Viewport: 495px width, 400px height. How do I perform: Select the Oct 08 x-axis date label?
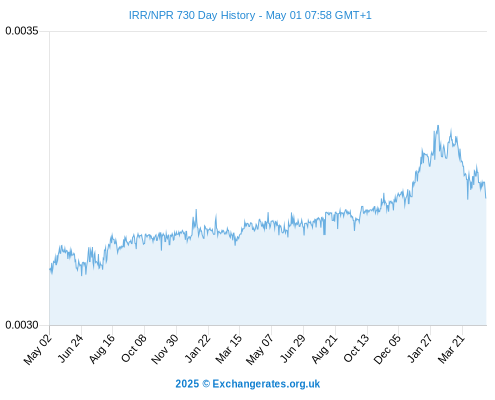[134, 349]
